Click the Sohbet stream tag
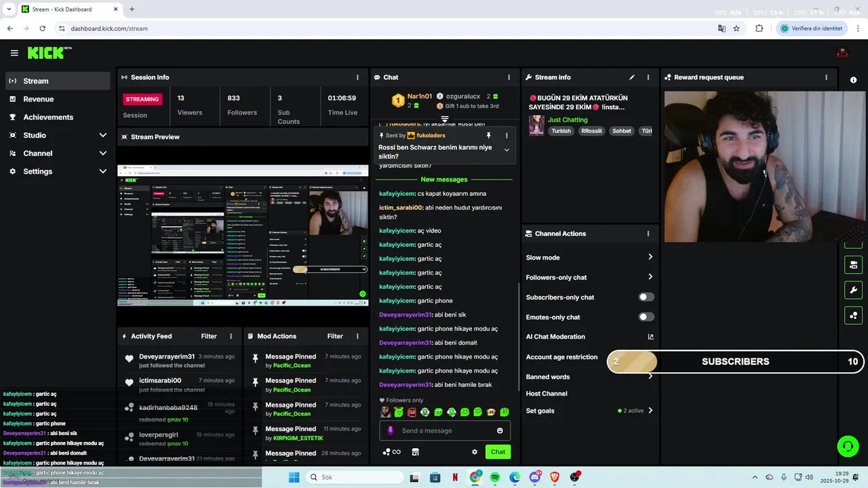The width and height of the screenshot is (868, 488). pos(622,131)
